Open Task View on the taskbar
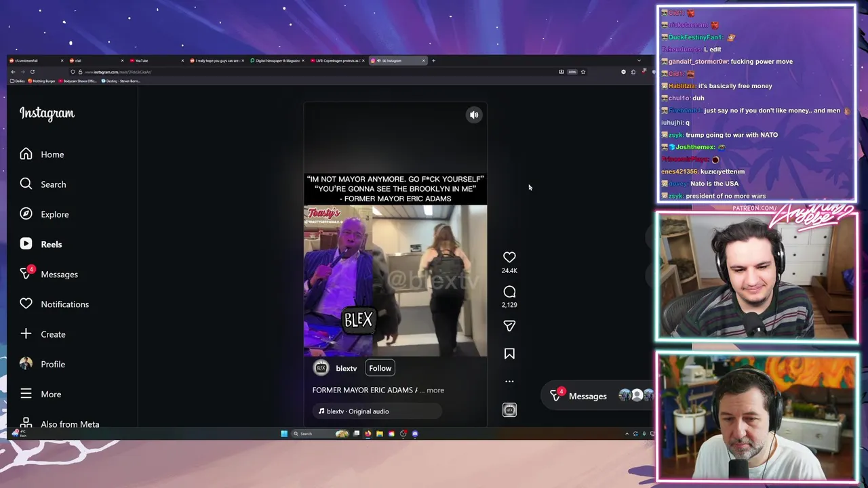The height and width of the screenshot is (488, 868). click(356, 434)
